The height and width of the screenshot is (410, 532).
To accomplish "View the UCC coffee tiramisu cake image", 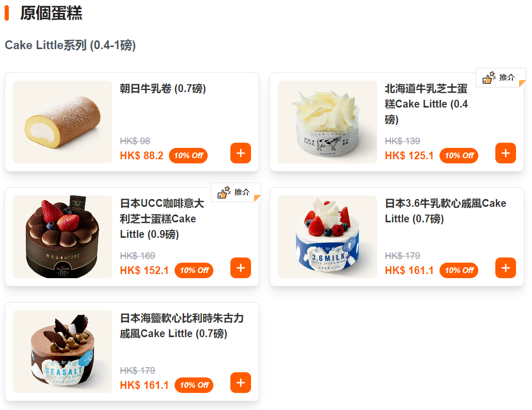I will click(x=62, y=237).
